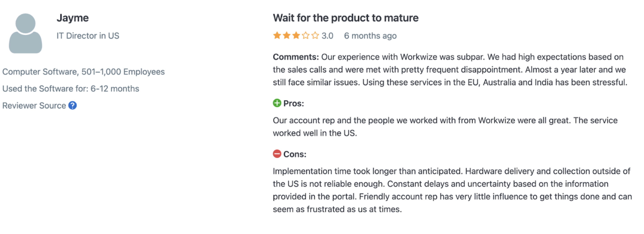Click the bold Comments label

tap(295, 57)
